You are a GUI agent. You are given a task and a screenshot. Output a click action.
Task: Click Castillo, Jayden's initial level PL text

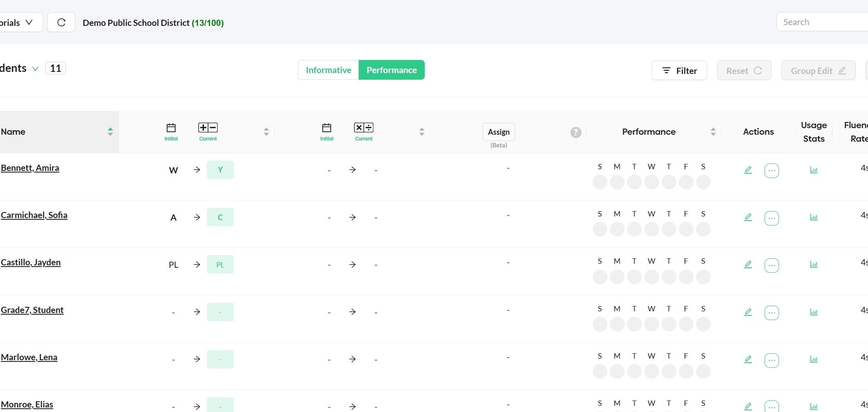(173, 265)
